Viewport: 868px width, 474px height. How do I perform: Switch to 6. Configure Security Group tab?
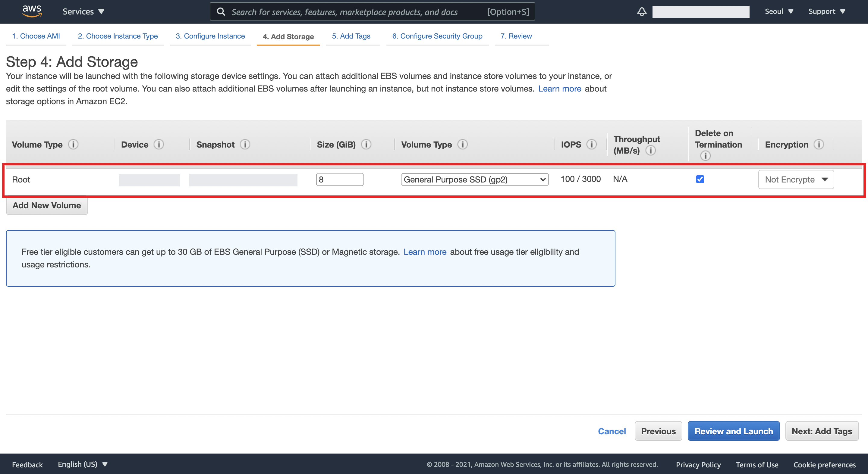437,36
